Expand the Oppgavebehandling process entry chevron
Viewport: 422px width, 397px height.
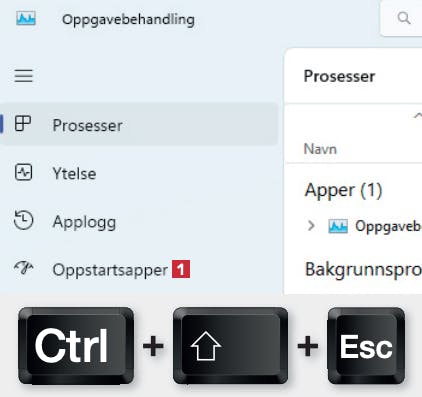(x=311, y=226)
